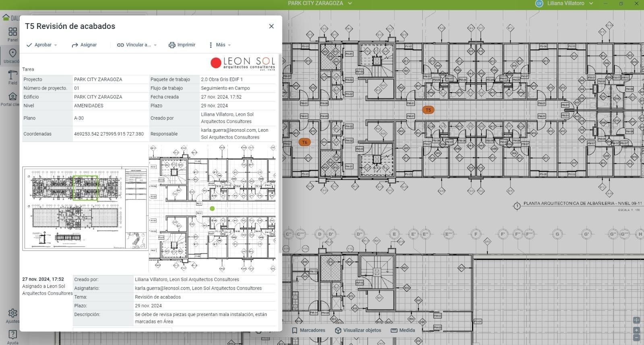The height and width of the screenshot is (345, 644).
Task: Open the Field crane icon in sidebar
Action: pyautogui.click(x=12, y=75)
